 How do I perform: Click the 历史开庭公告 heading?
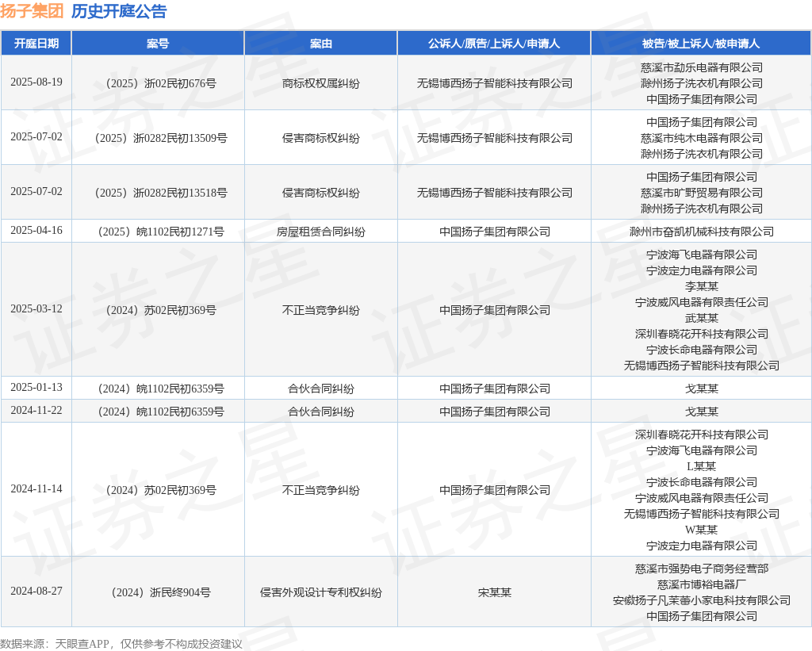pyautogui.click(x=119, y=11)
